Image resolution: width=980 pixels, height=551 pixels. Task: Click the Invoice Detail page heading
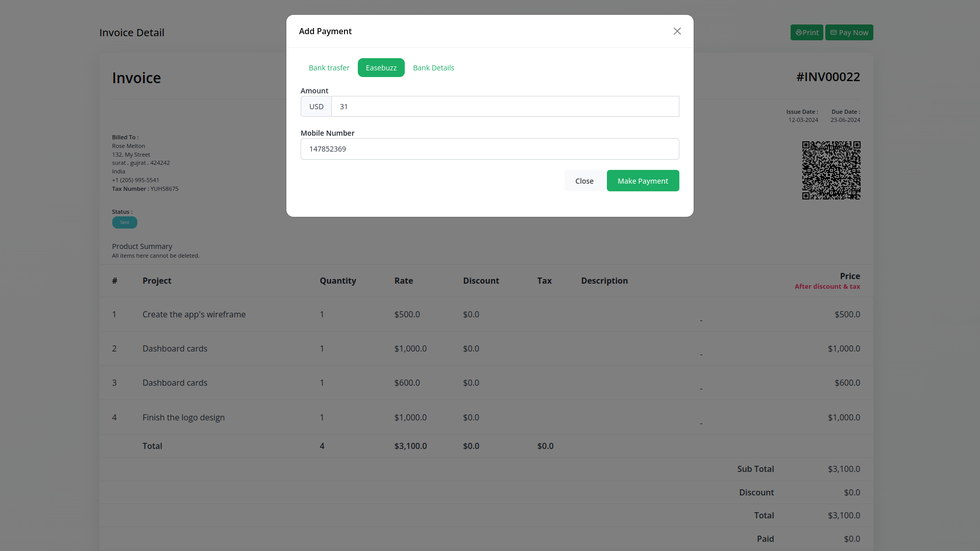tap(132, 33)
